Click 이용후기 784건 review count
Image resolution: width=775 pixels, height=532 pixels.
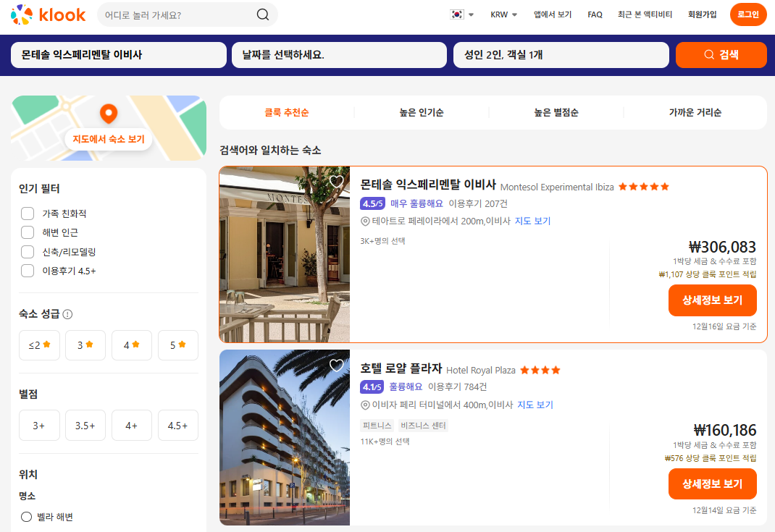(457, 387)
